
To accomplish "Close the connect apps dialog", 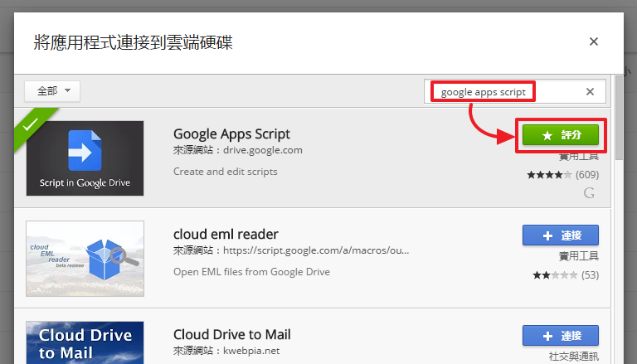I will coord(593,41).
